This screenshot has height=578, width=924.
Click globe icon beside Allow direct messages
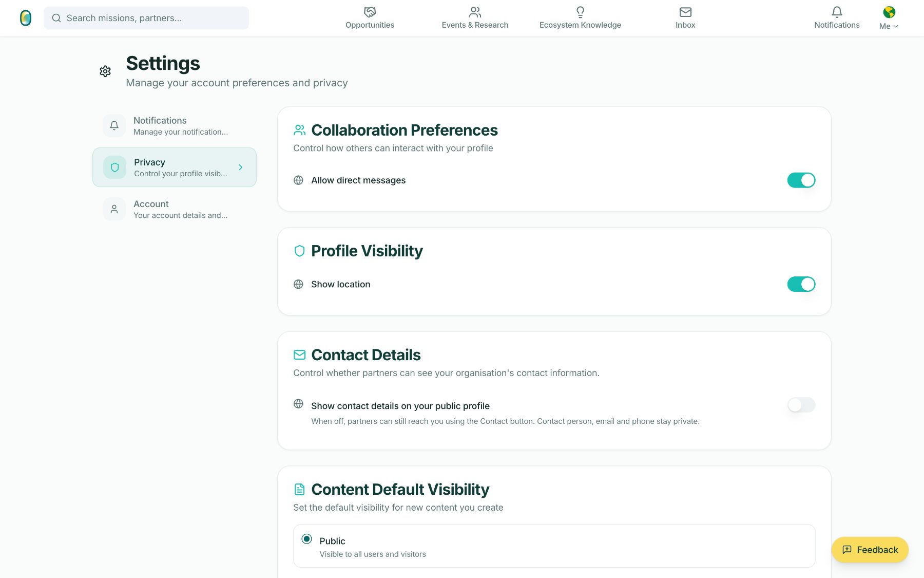[298, 180]
